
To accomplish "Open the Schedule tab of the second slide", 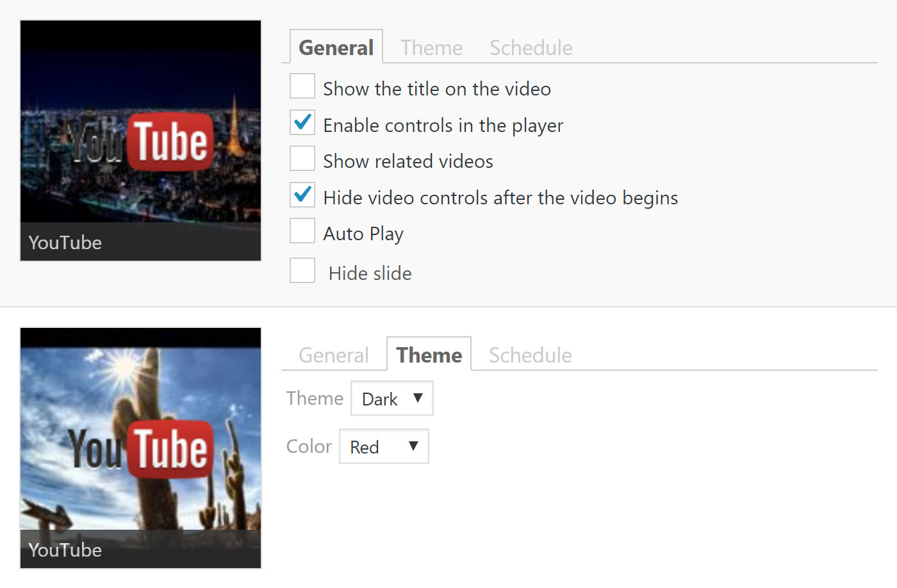I will pyautogui.click(x=531, y=355).
